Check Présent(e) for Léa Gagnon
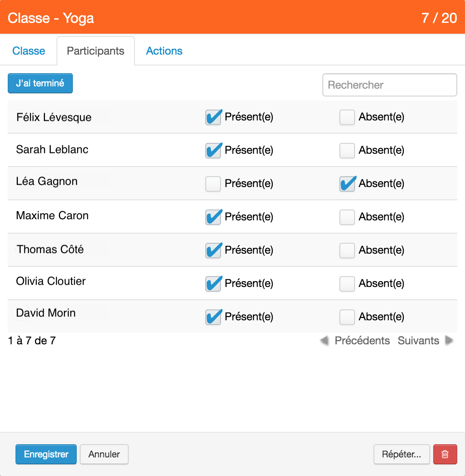 pyautogui.click(x=213, y=184)
